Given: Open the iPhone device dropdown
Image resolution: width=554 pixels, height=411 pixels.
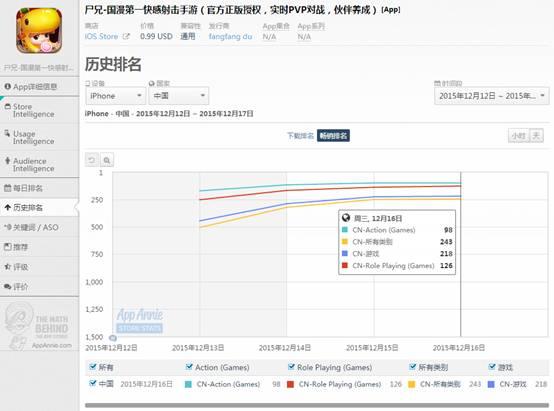Looking at the screenshot, I should tap(116, 96).
